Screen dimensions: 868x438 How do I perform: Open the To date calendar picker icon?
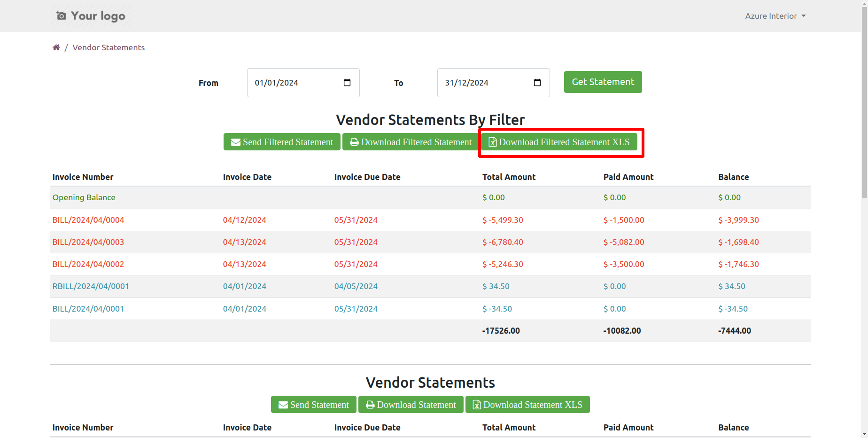(x=537, y=83)
